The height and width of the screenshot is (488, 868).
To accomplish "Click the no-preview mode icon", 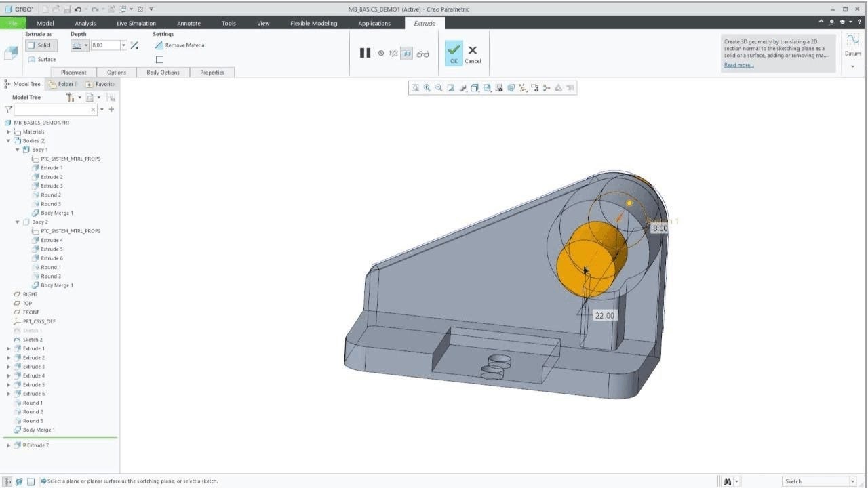I will click(x=381, y=53).
